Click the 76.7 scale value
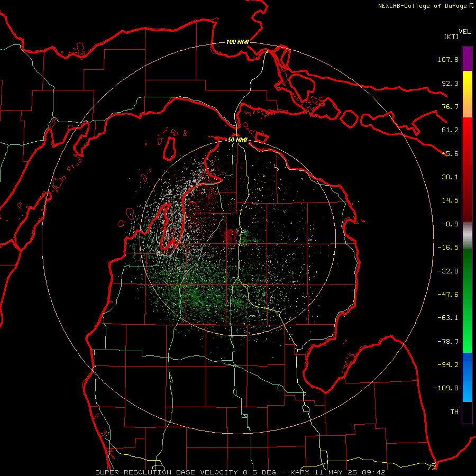The image size is (476, 476). click(450, 106)
